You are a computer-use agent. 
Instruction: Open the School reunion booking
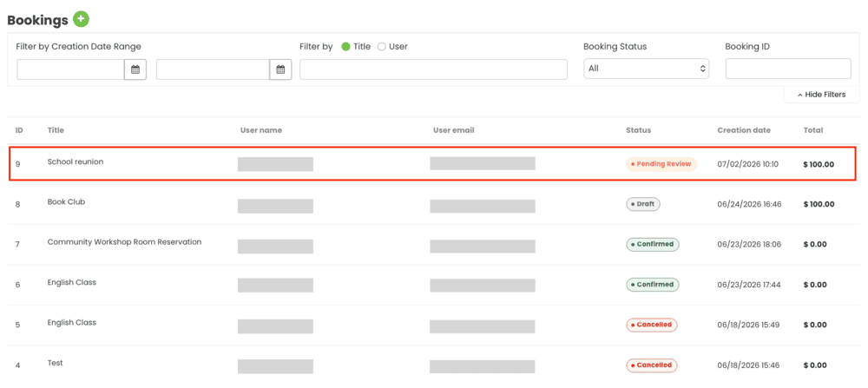(x=76, y=162)
